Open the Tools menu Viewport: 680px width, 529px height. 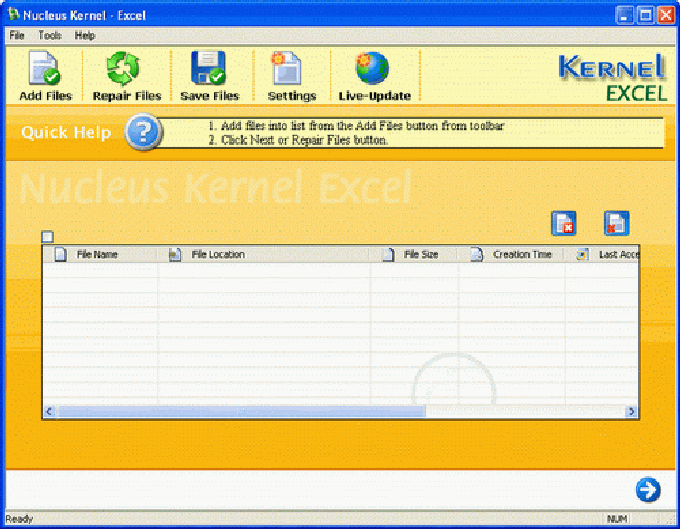[50, 36]
